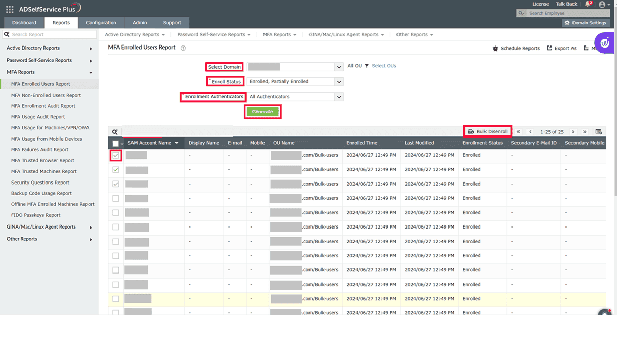Open the search magnifier above the report table
The image size is (617, 364).
(115, 132)
